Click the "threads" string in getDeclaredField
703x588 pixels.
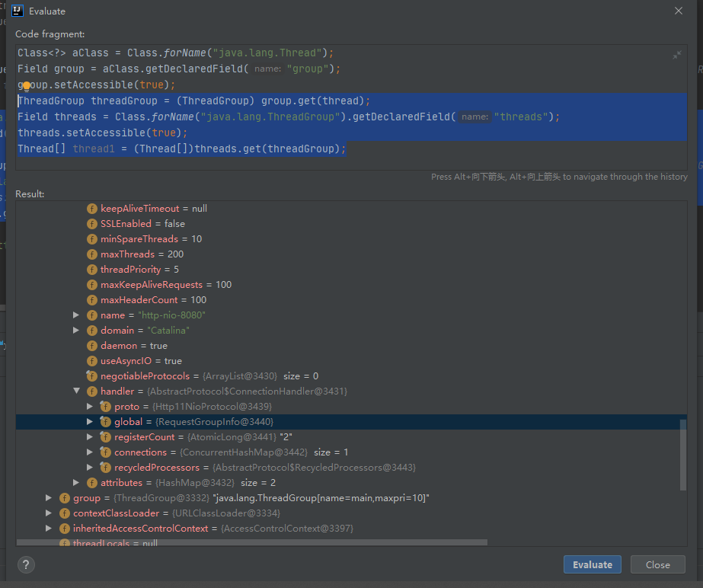coord(521,117)
